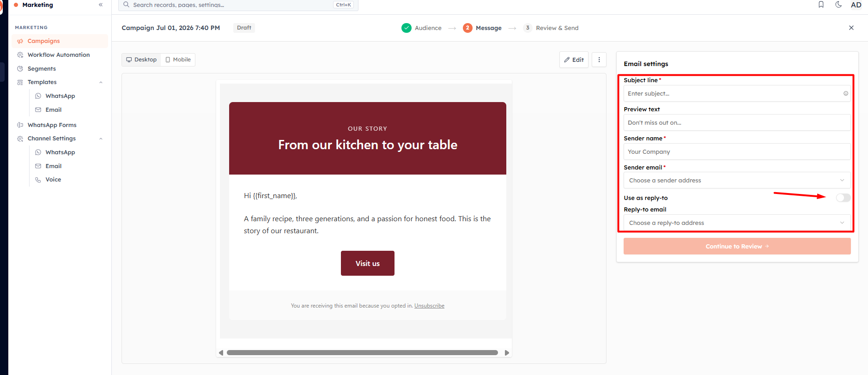Click the preview scrollbar right arrow
Screen dimensions: 868x375
[507, 353]
